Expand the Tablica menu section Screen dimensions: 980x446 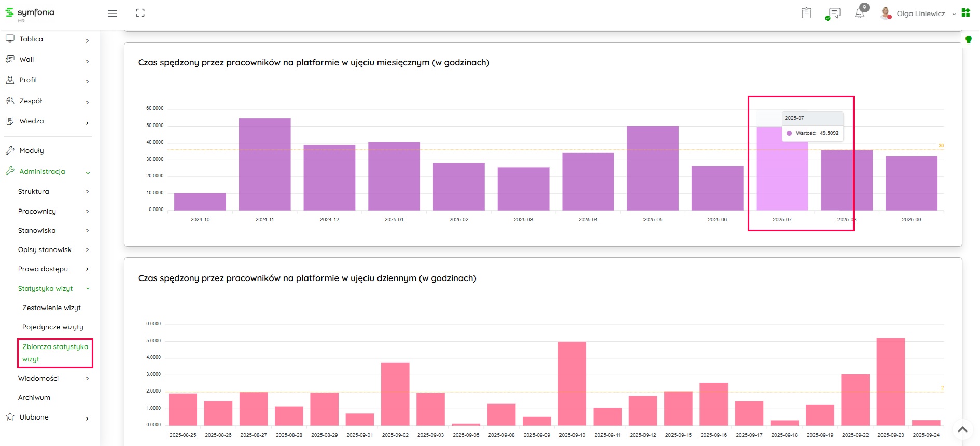(x=47, y=39)
